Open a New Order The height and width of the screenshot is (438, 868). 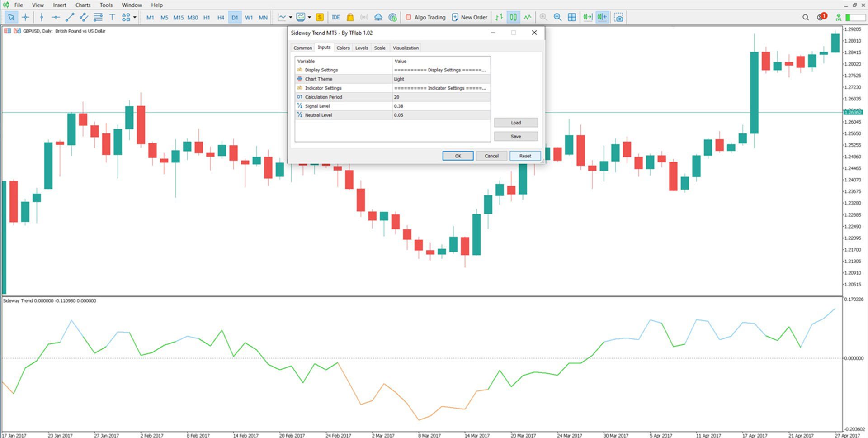[x=470, y=17]
